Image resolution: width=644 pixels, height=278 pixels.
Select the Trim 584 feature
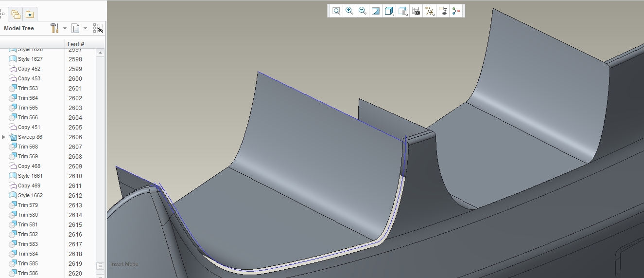point(28,254)
